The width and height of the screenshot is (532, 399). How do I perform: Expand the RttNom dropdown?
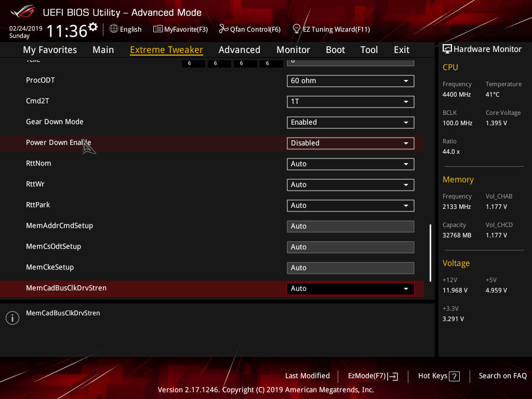[x=351, y=164]
